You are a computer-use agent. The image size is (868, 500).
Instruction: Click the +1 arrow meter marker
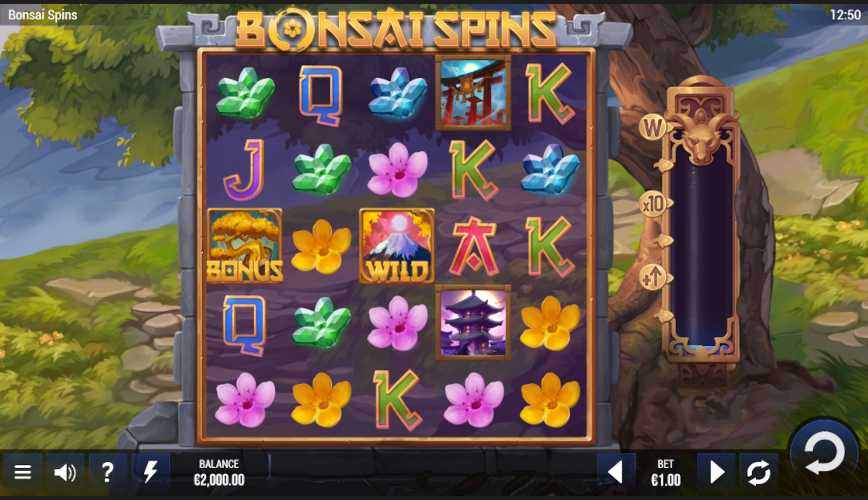[x=653, y=277]
